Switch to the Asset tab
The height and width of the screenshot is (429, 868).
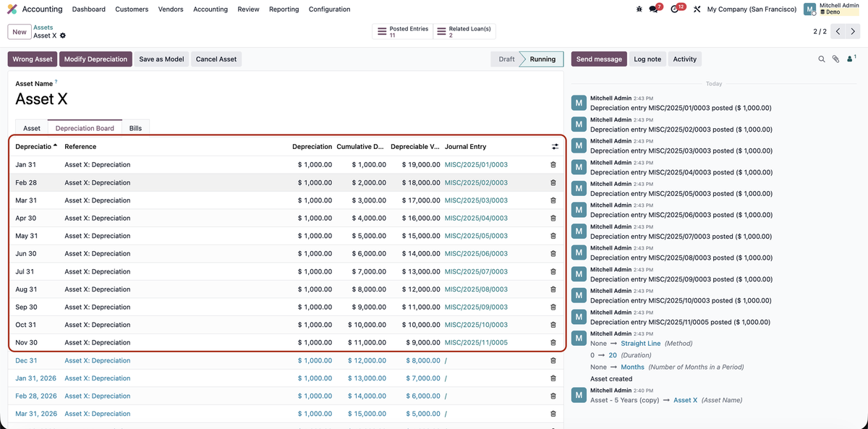point(32,128)
